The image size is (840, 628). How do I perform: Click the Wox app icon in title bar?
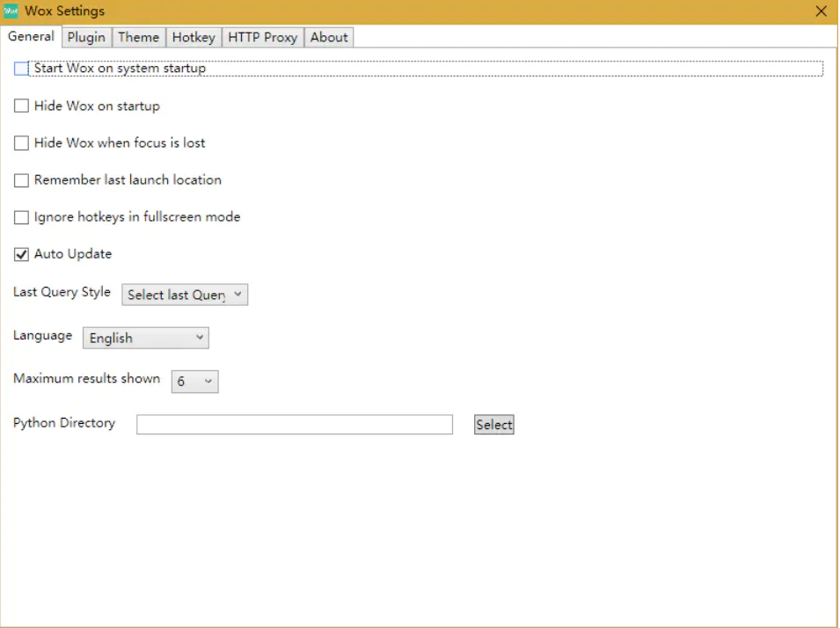11,11
